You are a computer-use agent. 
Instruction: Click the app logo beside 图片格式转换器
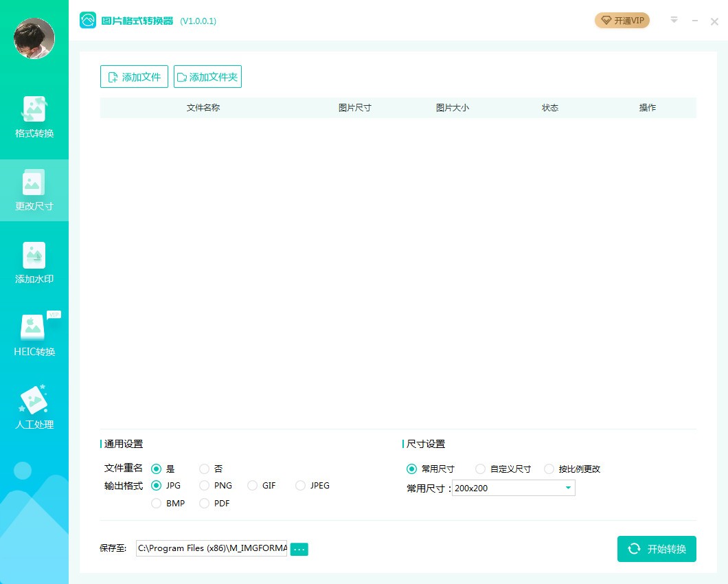(x=88, y=21)
